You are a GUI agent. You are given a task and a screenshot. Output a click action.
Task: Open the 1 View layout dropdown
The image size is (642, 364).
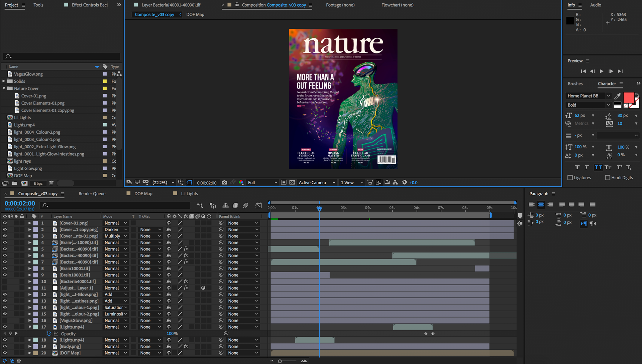[352, 182]
